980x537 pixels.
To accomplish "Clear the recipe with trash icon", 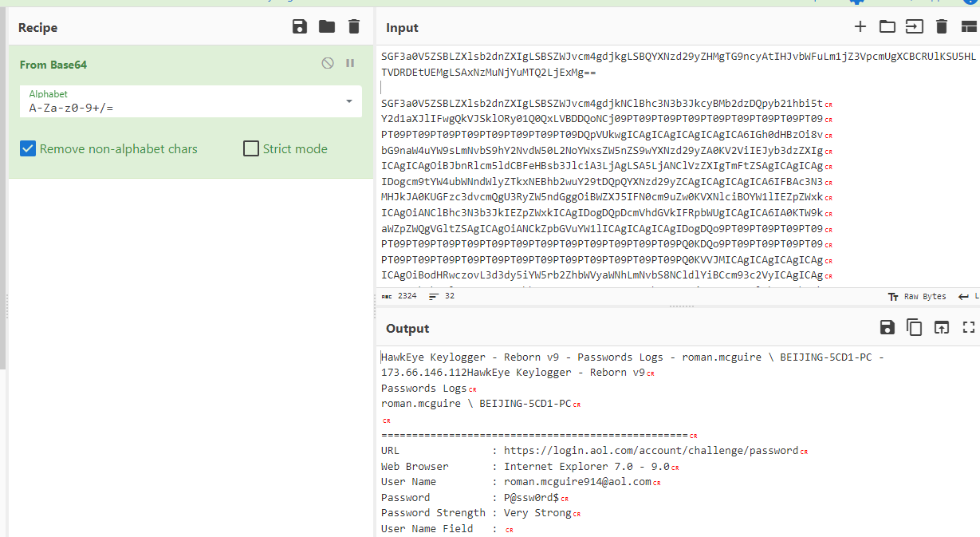I will point(354,27).
